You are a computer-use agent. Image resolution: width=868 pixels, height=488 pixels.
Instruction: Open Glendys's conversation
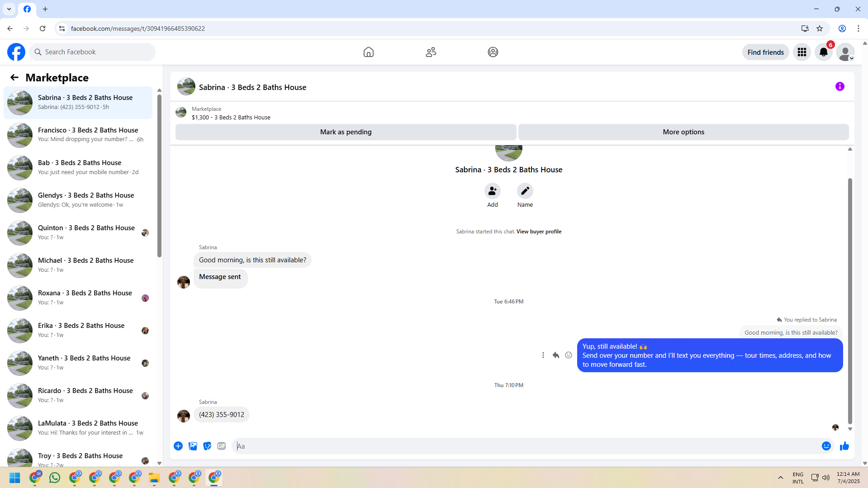point(78,200)
